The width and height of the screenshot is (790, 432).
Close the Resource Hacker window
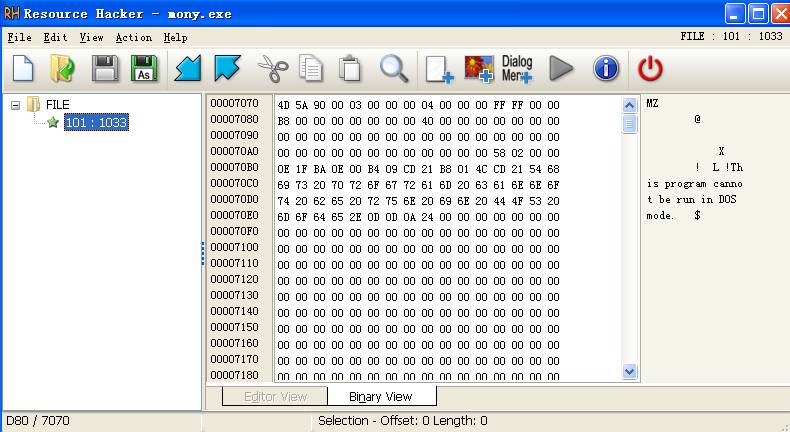point(780,14)
